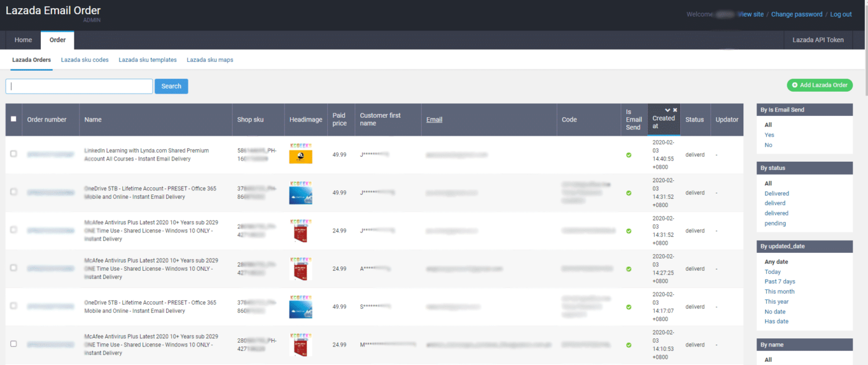Open Lazada sku maps
The image size is (868, 365).
pos(210,60)
